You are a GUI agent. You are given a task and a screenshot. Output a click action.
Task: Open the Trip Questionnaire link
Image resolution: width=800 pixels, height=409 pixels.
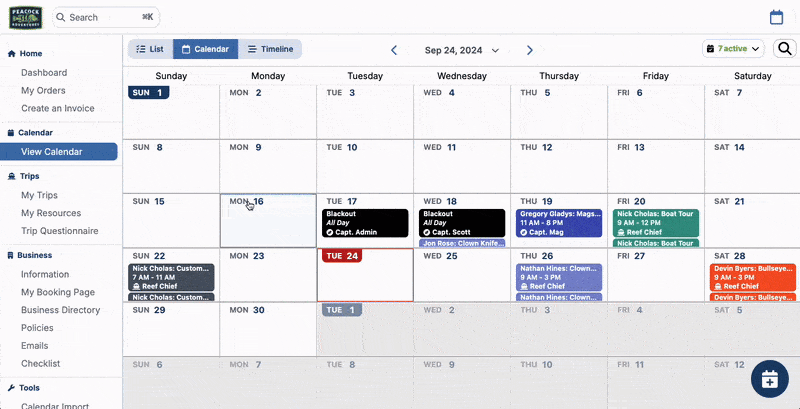59,231
